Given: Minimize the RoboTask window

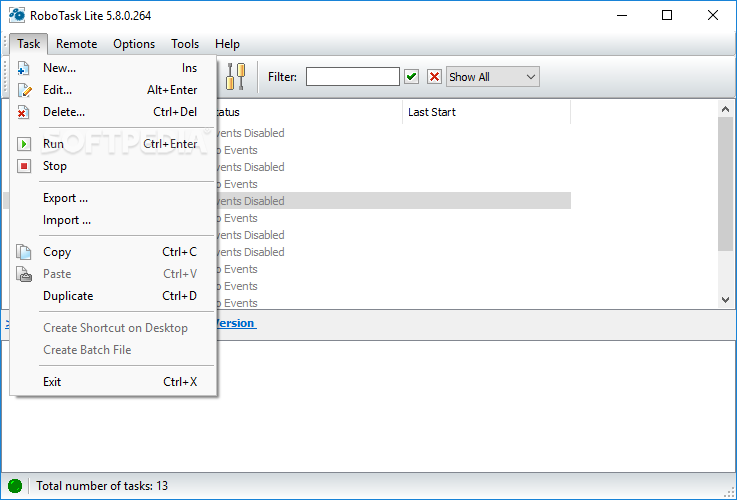Looking at the screenshot, I should pos(622,15).
